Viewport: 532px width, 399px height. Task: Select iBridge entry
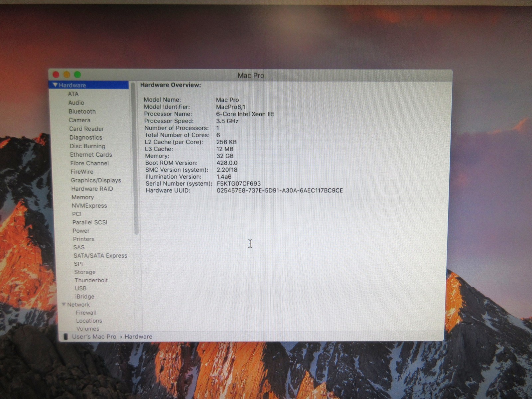pos(85,297)
